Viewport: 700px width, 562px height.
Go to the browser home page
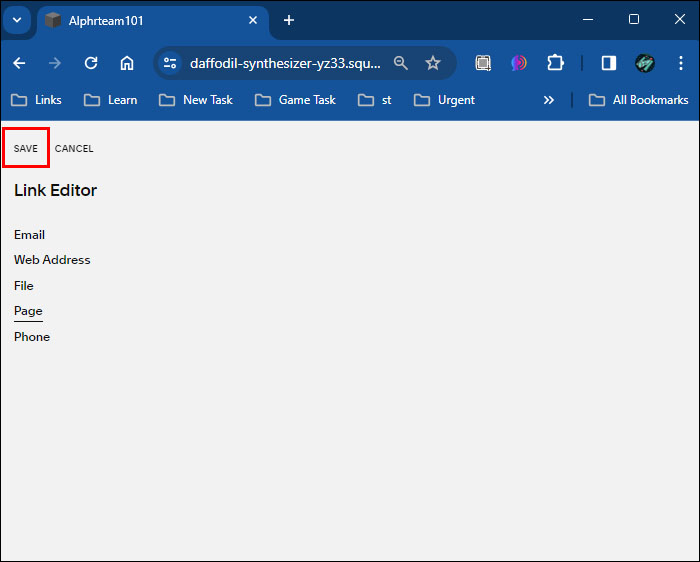pyautogui.click(x=127, y=63)
